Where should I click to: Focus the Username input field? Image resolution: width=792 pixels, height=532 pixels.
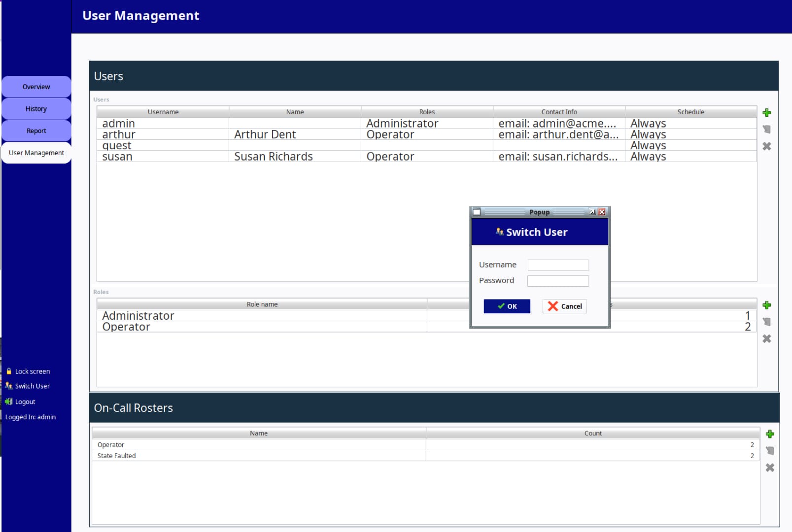point(558,265)
